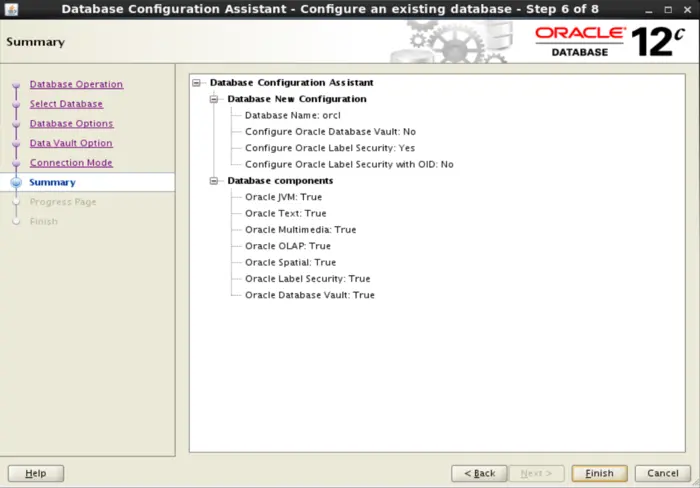Click the Database components tree label
The width and height of the screenshot is (700, 488).
click(x=280, y=181)
